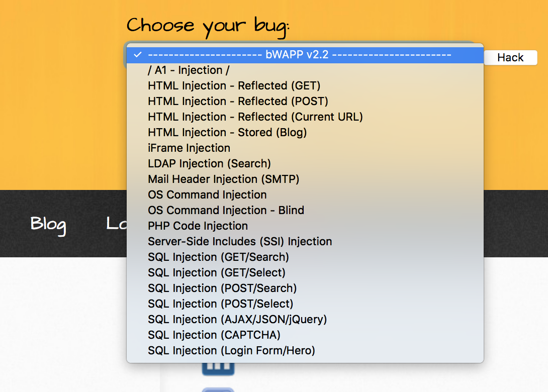Choose SQL Injection (POST/Select)
Screen dimensions: 548x392
coord(220,304)
